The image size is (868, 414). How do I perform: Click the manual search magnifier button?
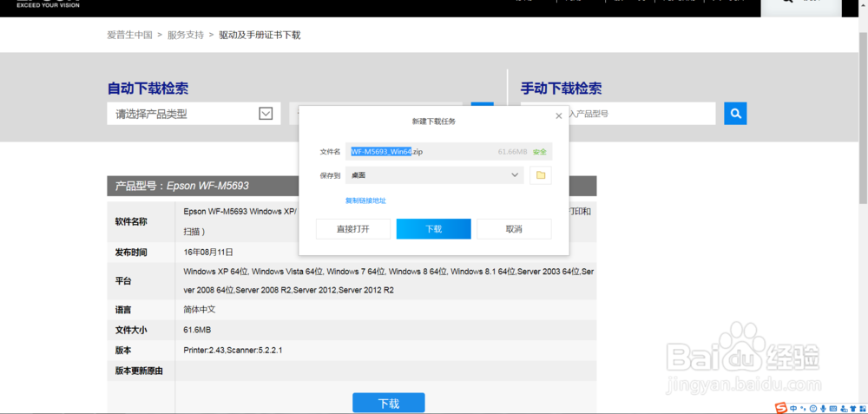pyautogui.click(x=735, y=114)
